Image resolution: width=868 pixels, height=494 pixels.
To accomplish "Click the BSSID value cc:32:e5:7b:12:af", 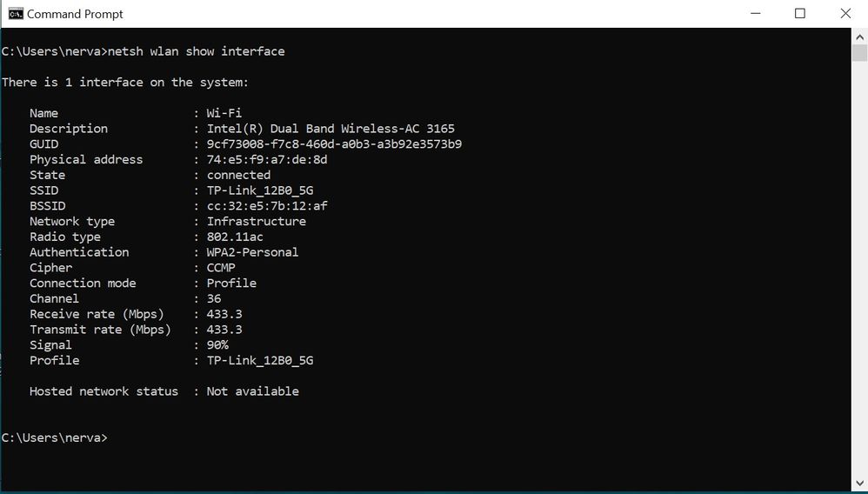I will point(267,206).
